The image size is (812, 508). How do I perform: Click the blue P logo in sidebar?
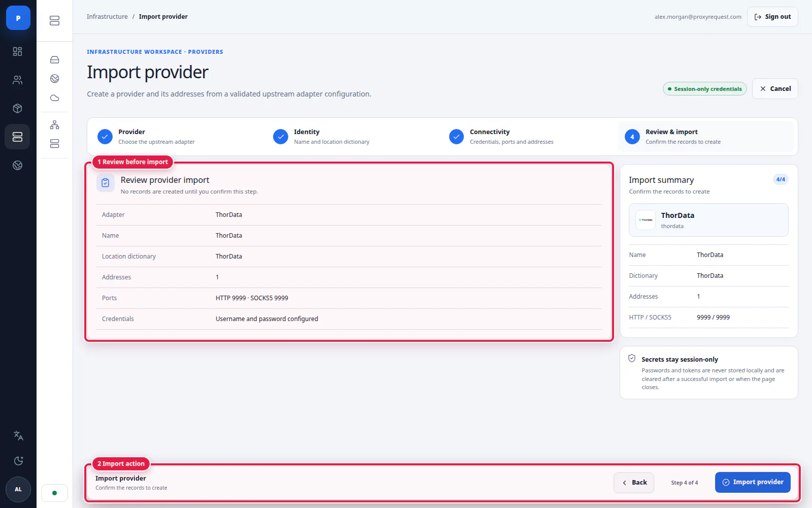click(18, 18)
